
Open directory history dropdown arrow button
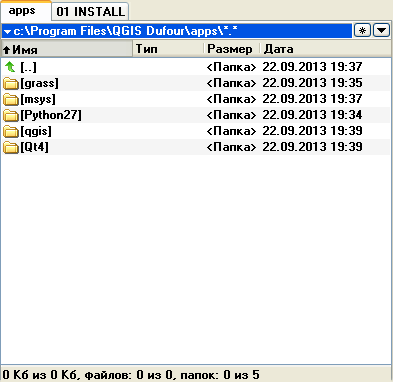pyautogui.click(x=381, y=31)
